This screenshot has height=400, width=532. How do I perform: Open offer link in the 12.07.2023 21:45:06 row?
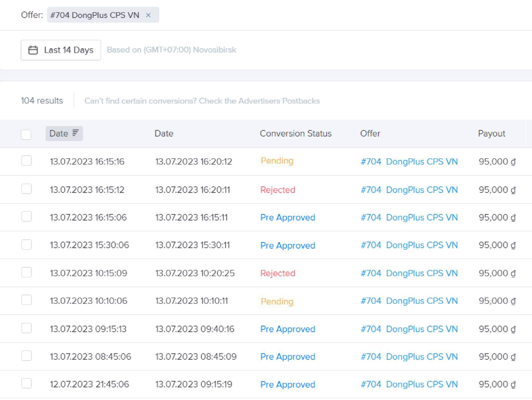tap(409, 384)
